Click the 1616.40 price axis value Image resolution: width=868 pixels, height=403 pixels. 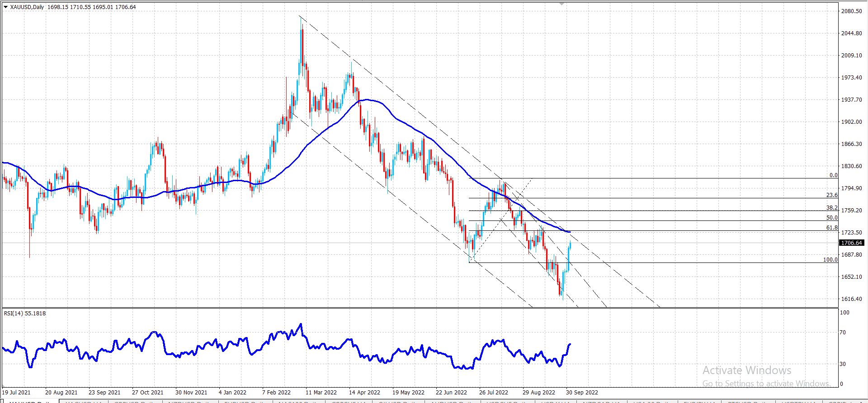(851, 299)
